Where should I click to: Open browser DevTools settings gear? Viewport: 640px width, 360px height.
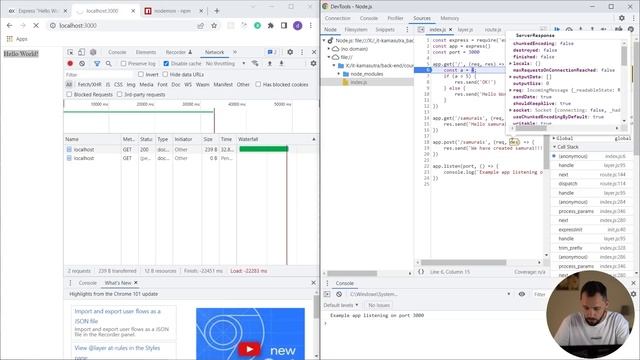tap(290, 52)
